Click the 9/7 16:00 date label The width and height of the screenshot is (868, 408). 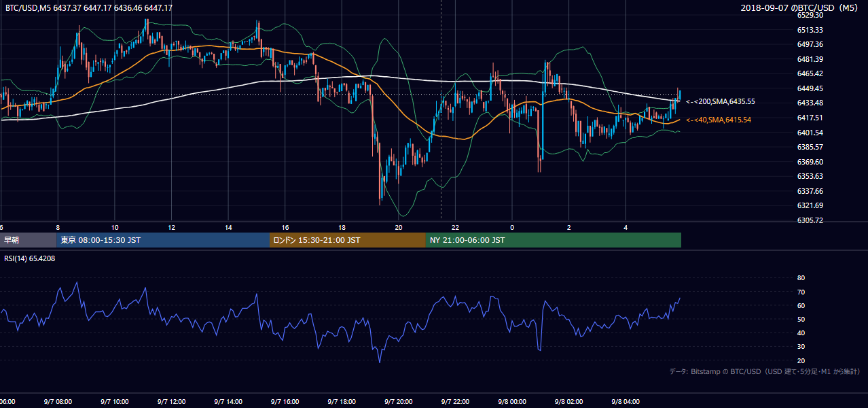(285, 402)
